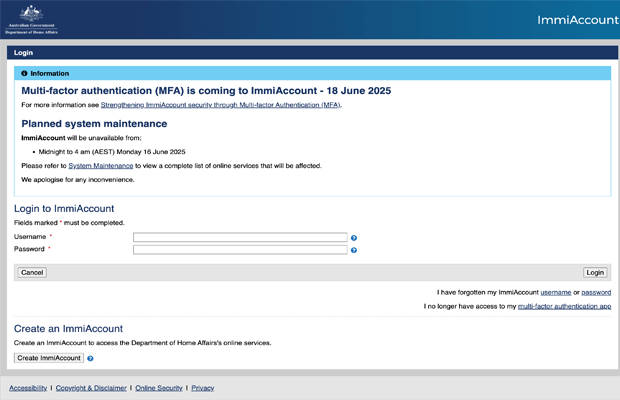620x400 pixels.
Task: Open the Online Security footer link
Action: pyautogui.click(x=159, y=388)
